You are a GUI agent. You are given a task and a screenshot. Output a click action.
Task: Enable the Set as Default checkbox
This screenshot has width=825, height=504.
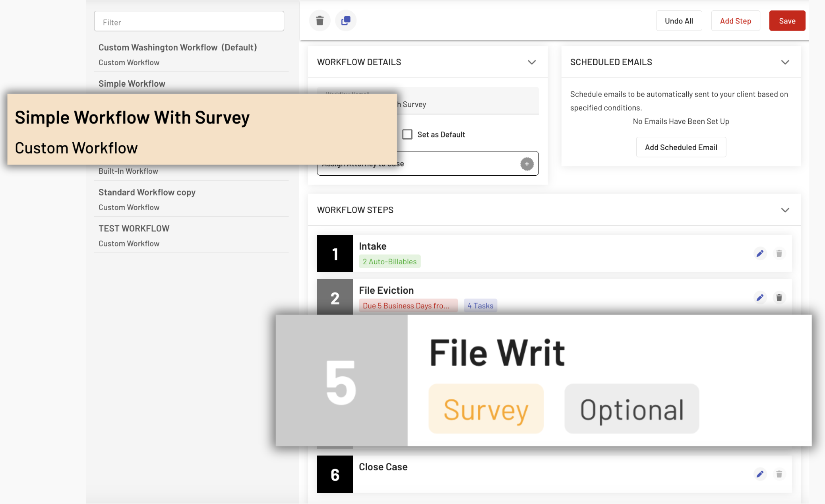coord(407,134)
